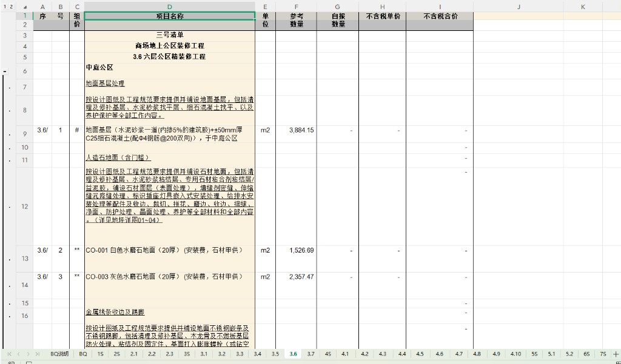Switch to sheet tab 3.3
Image resolution: width=621 pixels, height=364 pixels.
pyautogui.click(x=240, y=354)
